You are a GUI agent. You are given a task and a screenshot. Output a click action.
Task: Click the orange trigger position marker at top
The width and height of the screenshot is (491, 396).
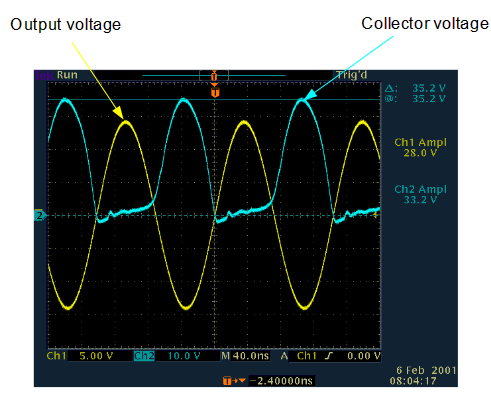pyautogui.click(x=215, y=91)
